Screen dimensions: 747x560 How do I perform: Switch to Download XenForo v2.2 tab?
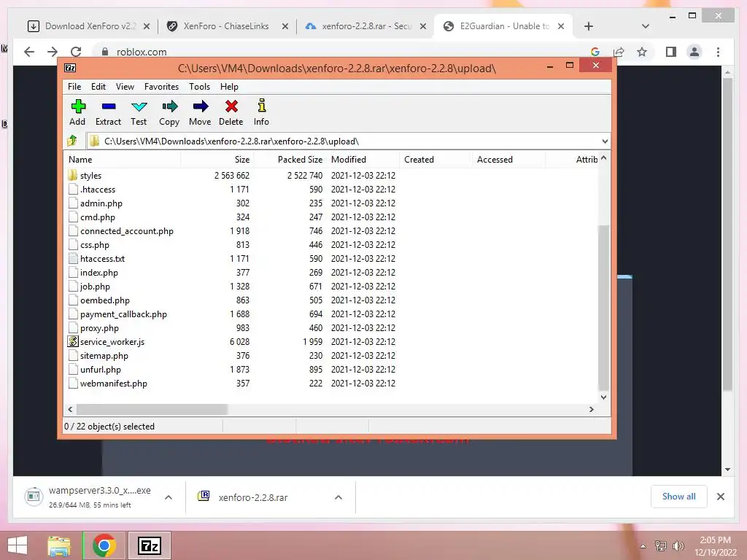coord(88,26)
